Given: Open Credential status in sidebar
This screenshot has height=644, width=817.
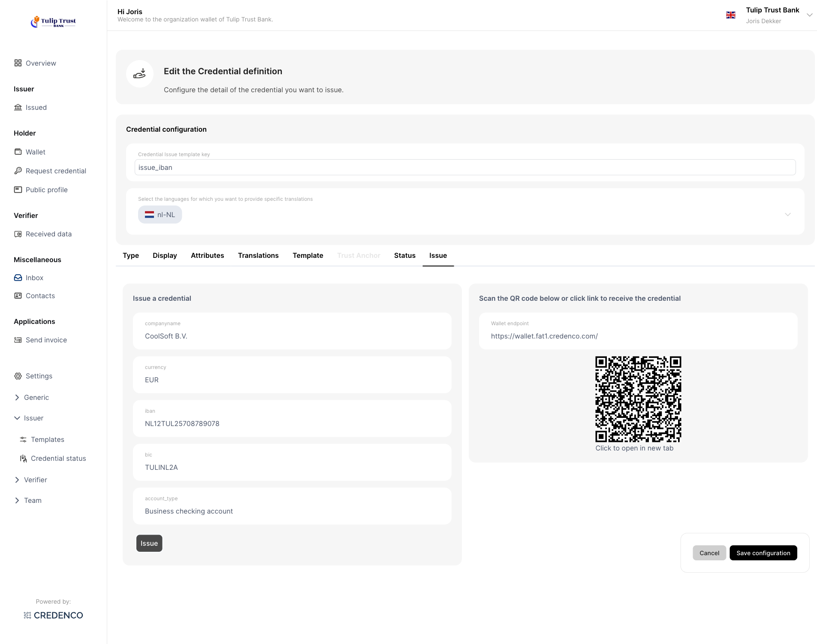Looking at the screenshot, I should (58, 458).
